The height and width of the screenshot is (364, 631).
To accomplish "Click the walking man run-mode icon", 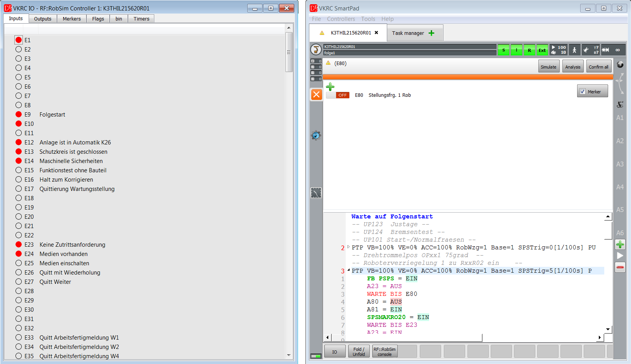I will point(574,50).
